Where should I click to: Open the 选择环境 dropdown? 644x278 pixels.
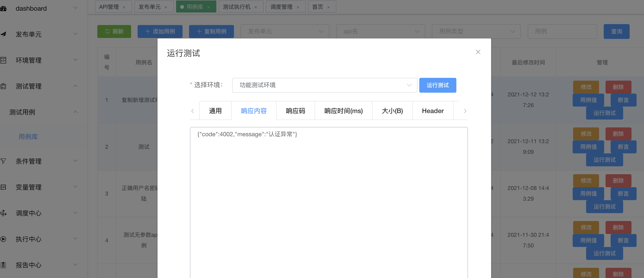click(x=325, y=85)
